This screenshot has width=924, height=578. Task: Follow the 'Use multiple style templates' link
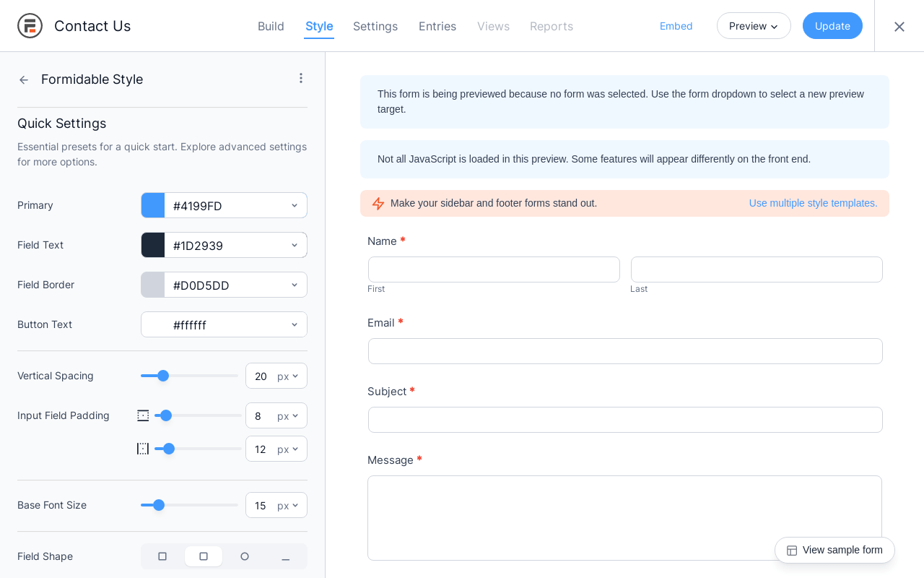813,203
